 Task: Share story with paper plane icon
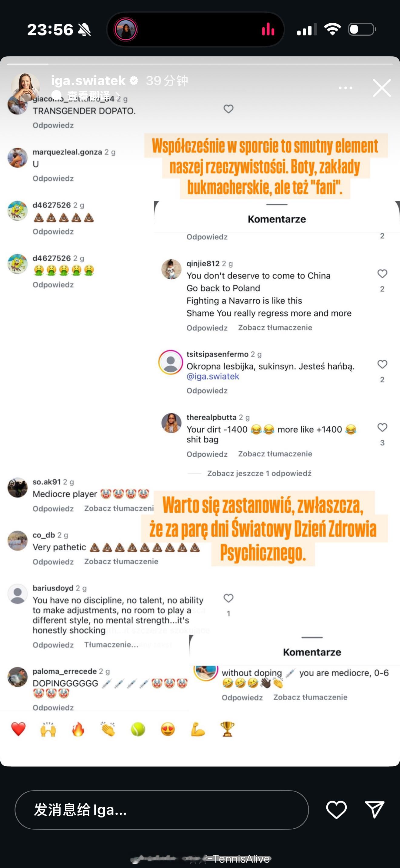click(x=375, y=809)
